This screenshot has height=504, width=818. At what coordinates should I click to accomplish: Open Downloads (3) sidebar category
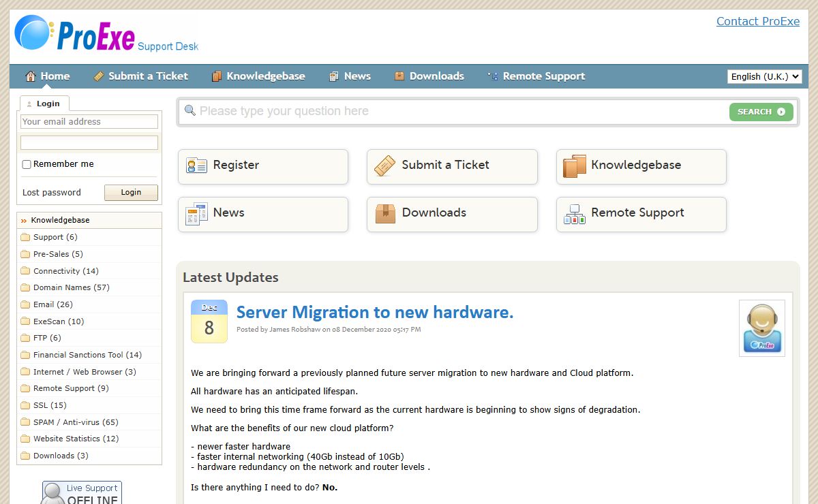click(61, 456)
